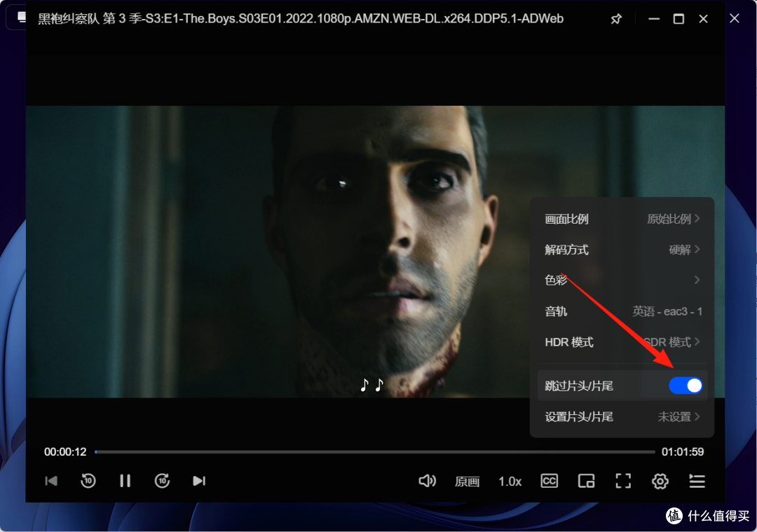Minimize the player window

point(654,19)
